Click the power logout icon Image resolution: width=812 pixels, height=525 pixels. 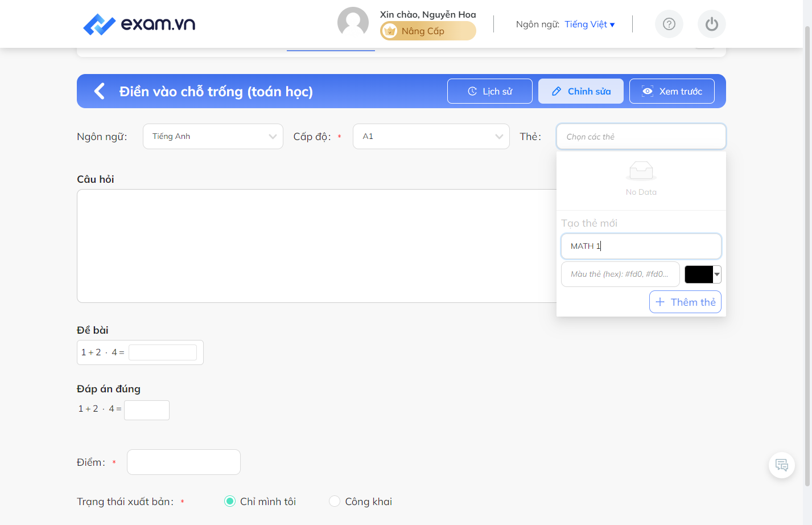(x=712, y=24)
